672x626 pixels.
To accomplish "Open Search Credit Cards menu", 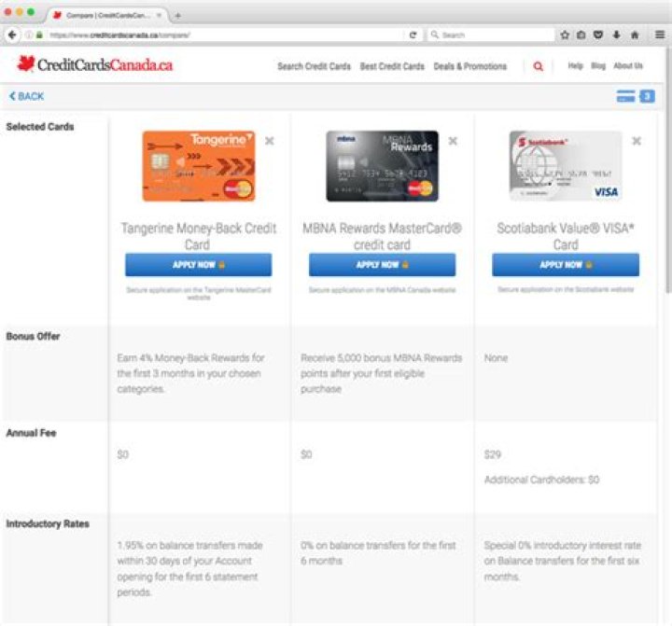I will (x=314, y=66).
